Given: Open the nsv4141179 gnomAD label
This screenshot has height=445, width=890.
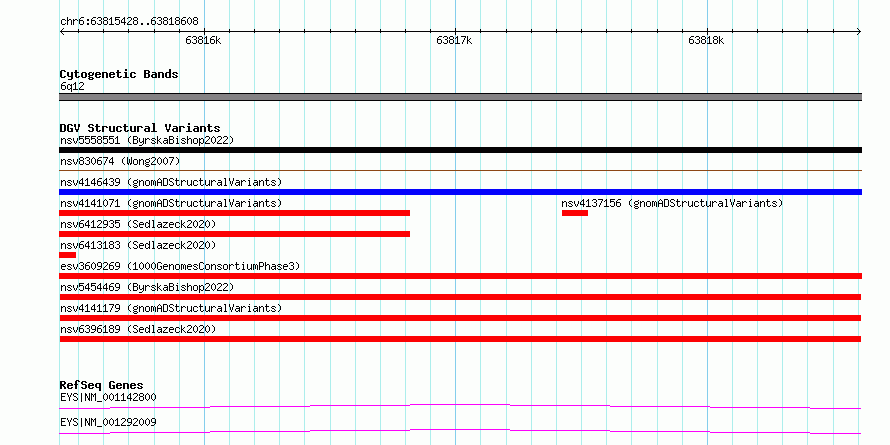Looking at the screenshot, I should [171, 309].
